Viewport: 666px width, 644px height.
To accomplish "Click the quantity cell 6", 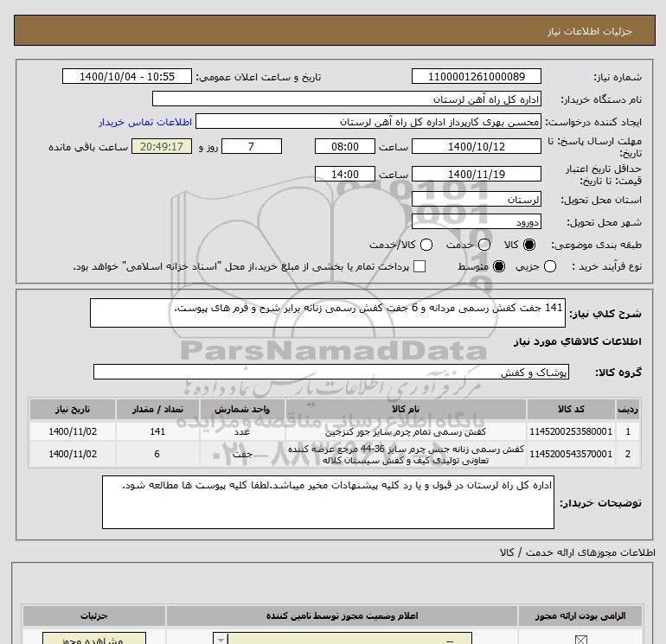I will tap(157, 454).
